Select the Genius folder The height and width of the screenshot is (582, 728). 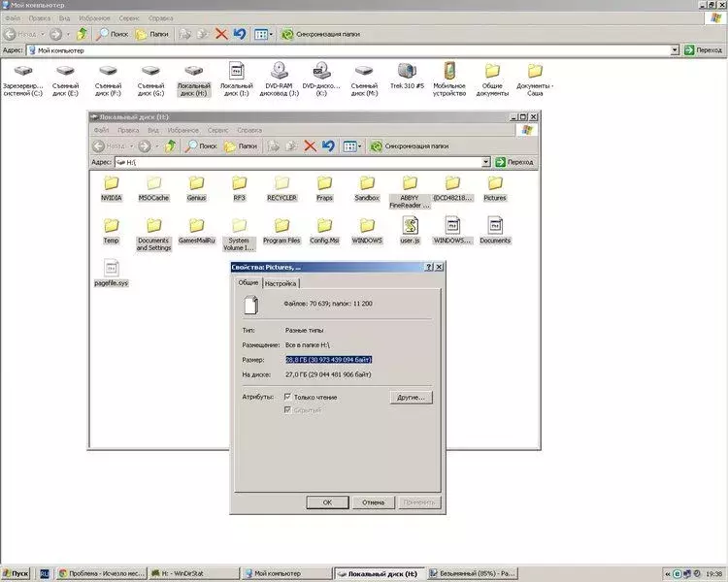196,189
